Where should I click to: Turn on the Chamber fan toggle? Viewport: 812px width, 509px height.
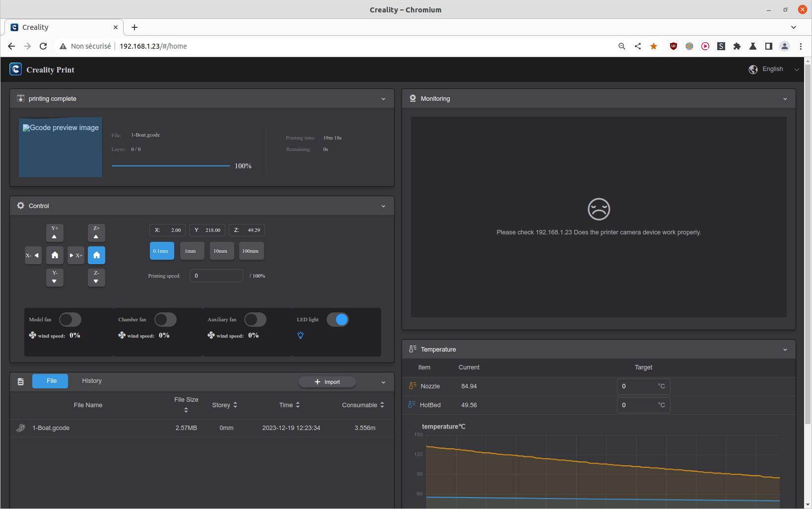pos(165,320)
